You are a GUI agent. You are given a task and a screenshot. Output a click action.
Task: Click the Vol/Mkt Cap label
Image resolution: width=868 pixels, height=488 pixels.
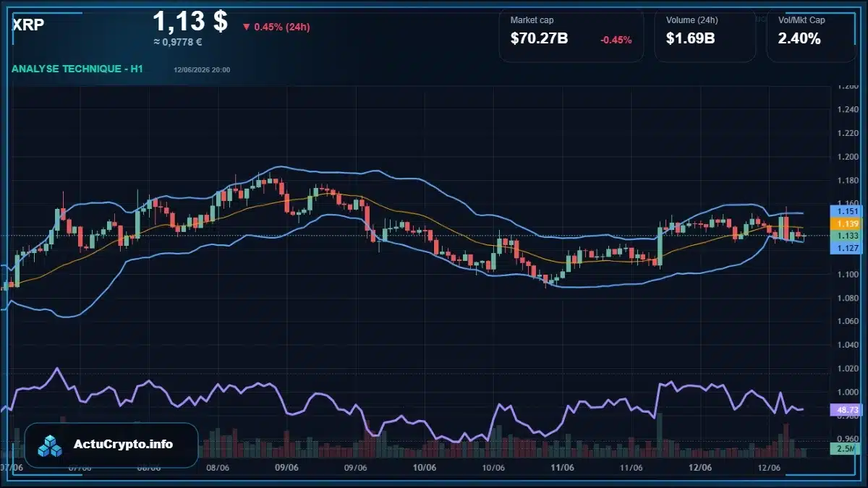pyautogui.click(x=801, y=20)
